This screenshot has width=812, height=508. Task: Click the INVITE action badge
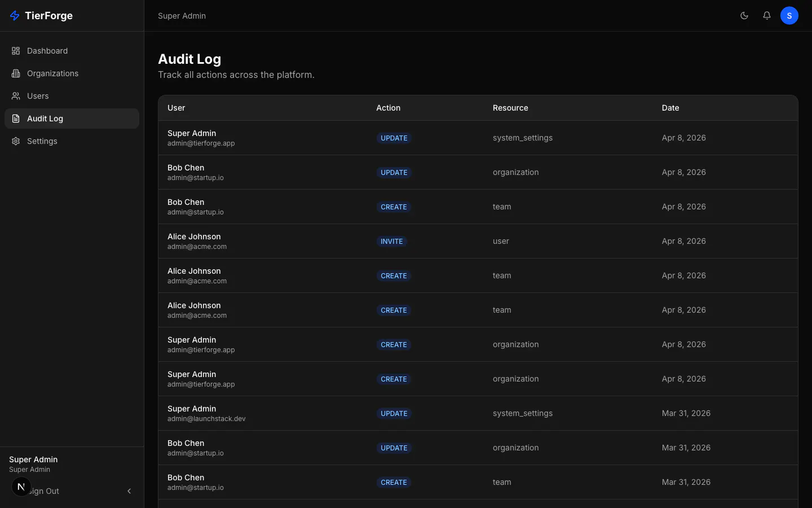pos(392,242)
